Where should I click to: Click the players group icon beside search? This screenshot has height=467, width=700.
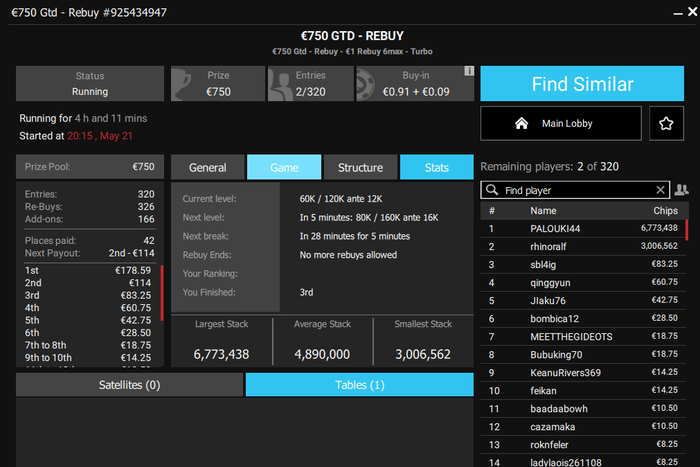pos(681,190)
